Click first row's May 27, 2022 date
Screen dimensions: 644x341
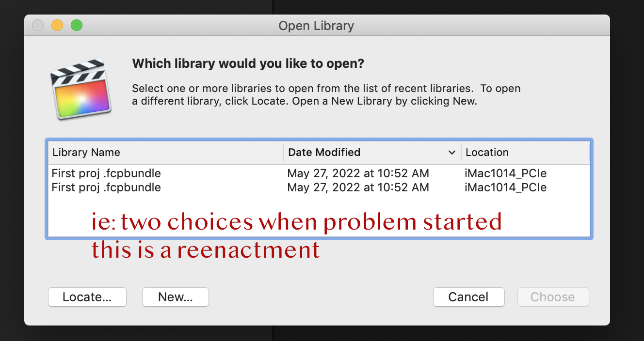(x=358, y=173)
